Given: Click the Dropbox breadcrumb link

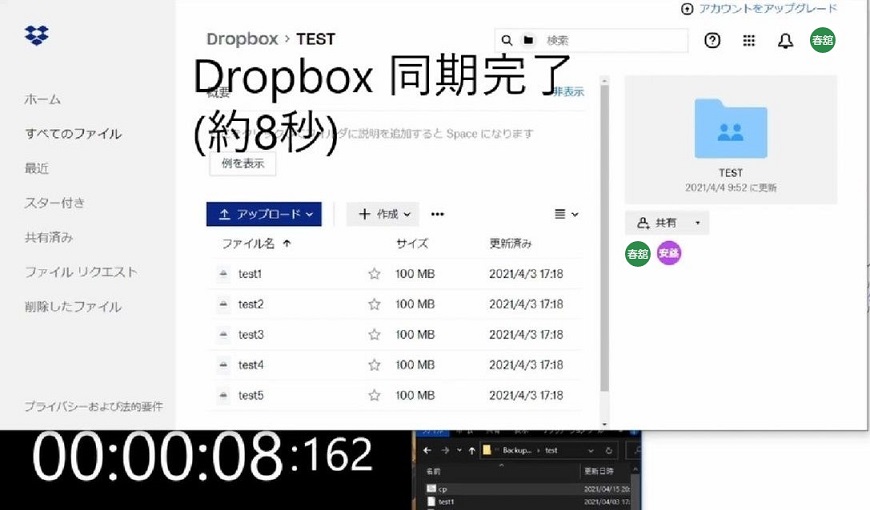Looking at the screenshot, I should point(242,39).
